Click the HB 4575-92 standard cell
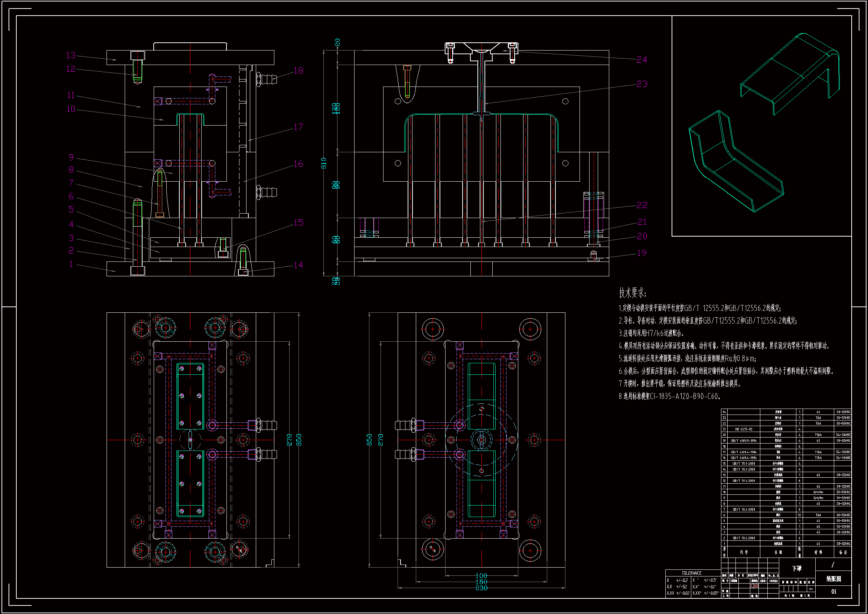 coord(743,429)
